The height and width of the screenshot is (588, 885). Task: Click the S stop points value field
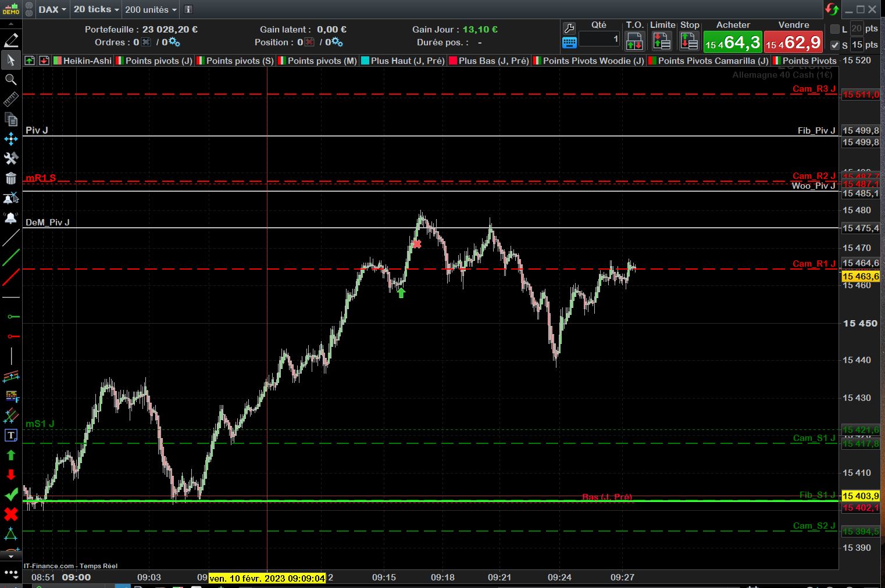click(857, 45)
